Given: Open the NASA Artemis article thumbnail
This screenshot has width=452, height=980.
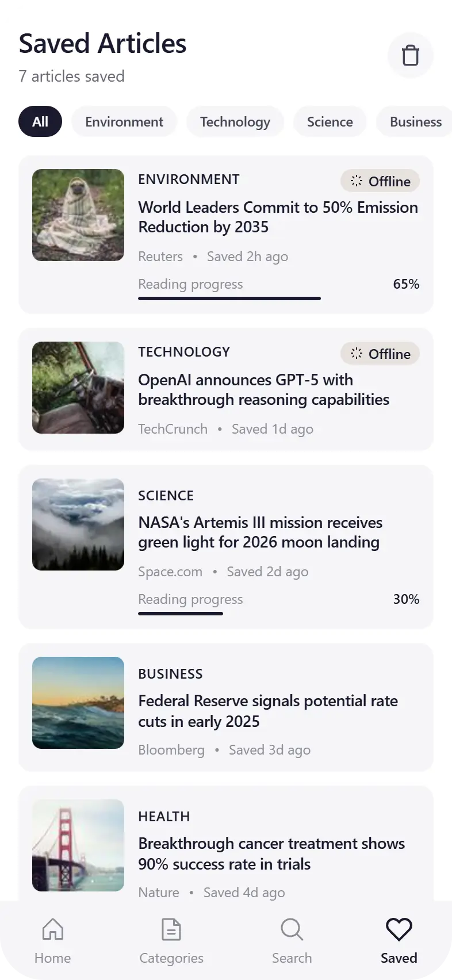Looking at the screenshot, I should (78, 525).
